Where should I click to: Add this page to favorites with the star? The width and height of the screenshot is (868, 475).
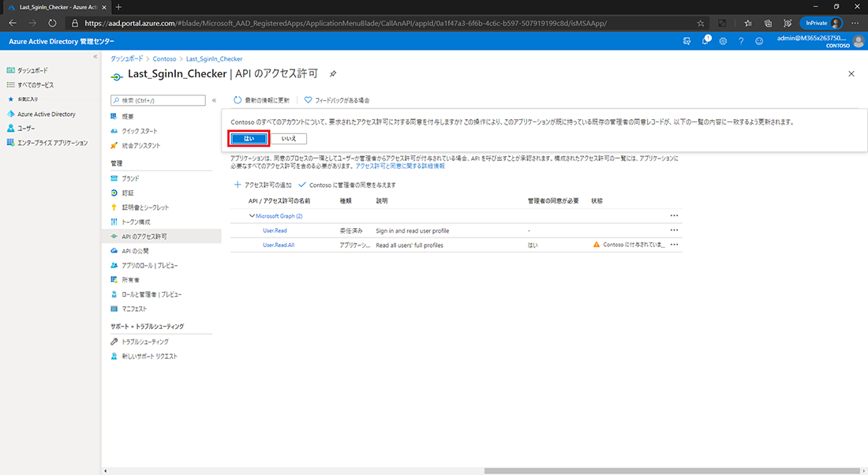[x=700, y=23]
